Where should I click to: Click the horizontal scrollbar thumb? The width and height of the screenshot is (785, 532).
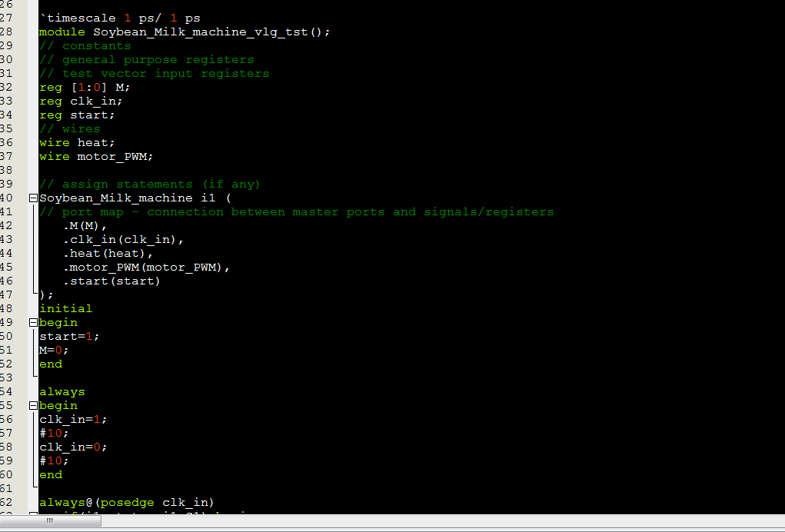50,521
